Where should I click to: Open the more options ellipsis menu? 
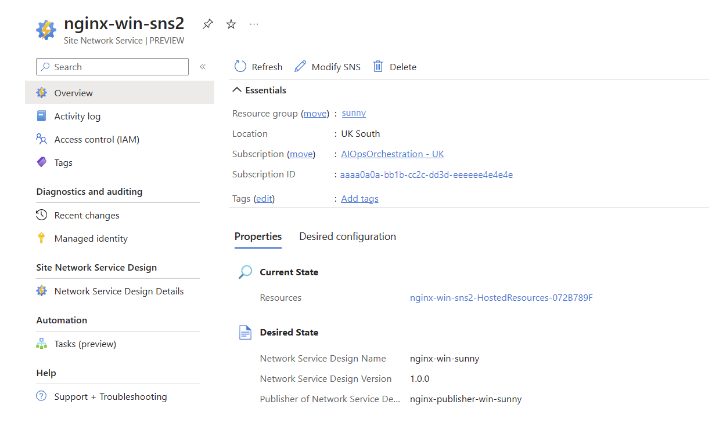(254, 24)
